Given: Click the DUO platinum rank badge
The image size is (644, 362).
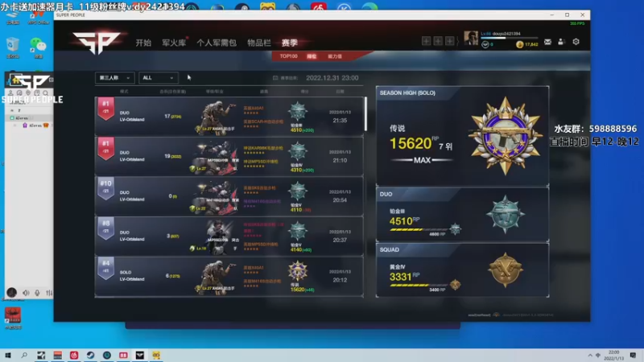Looking at the screenshot, I should point(506,215).
